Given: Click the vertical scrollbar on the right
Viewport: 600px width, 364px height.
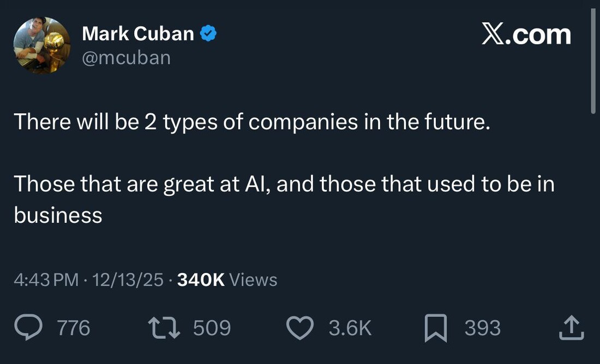Looking at the screenshot, I should (593, 60).
